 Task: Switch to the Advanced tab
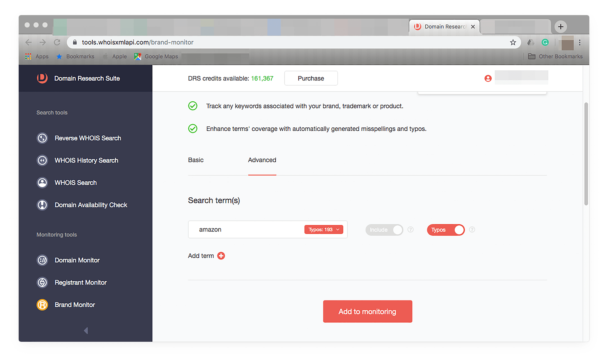(x=262, y=160)
